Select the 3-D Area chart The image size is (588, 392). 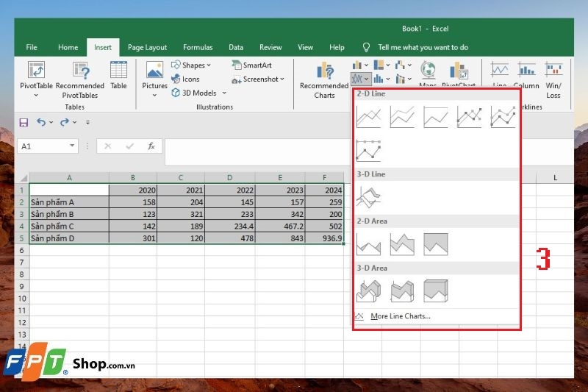(x=369, y=291)
